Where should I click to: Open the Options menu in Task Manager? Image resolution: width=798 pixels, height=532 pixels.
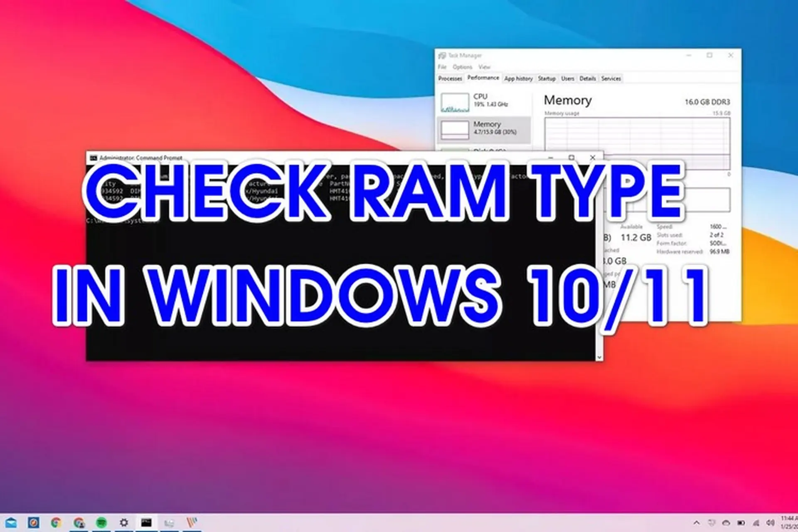463,67
